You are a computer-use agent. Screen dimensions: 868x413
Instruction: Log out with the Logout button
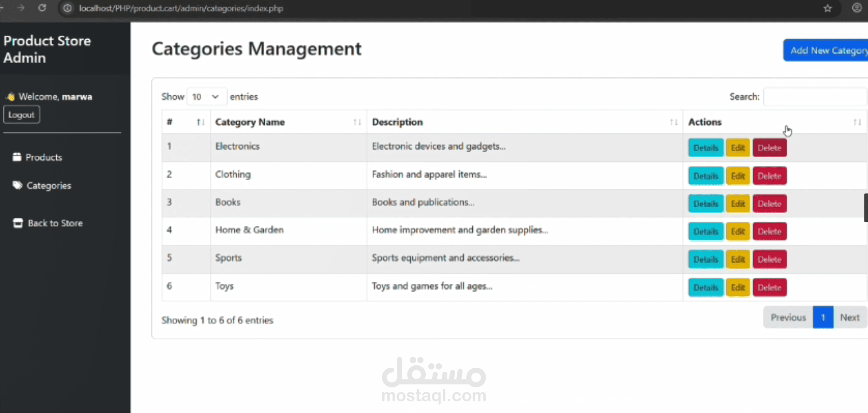coord(21,115)
